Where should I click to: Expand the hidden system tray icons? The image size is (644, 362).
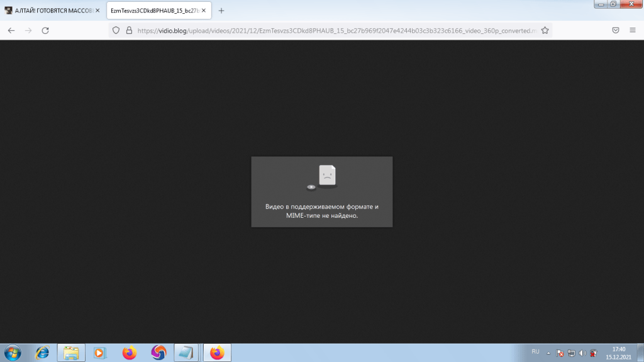coord(548,353)
